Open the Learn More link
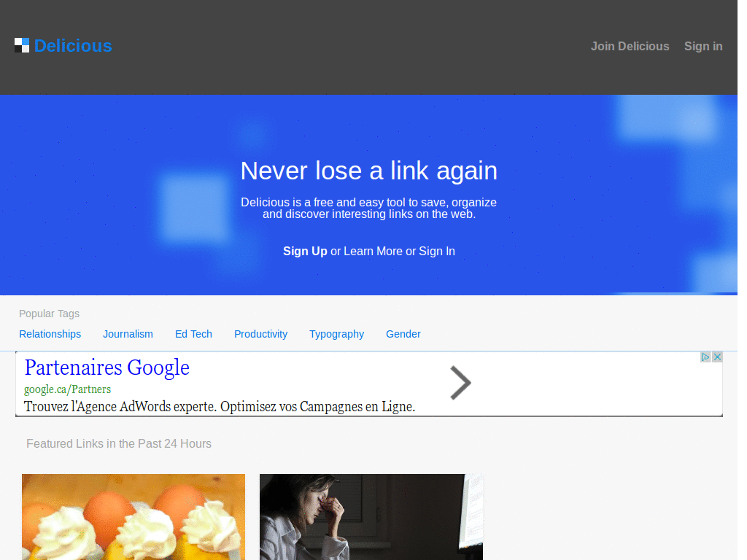 click(x=373, y=251)
